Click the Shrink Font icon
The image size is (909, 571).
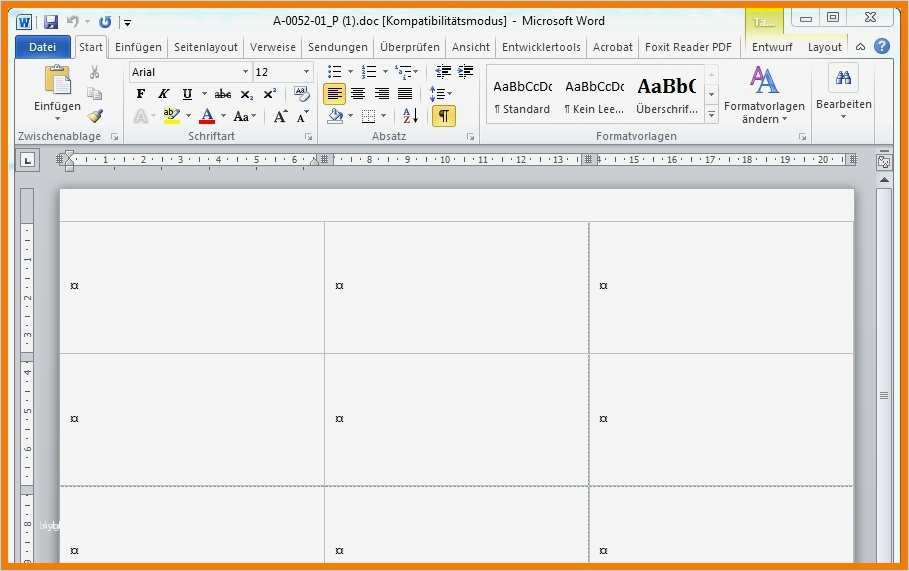coord(302,117)
